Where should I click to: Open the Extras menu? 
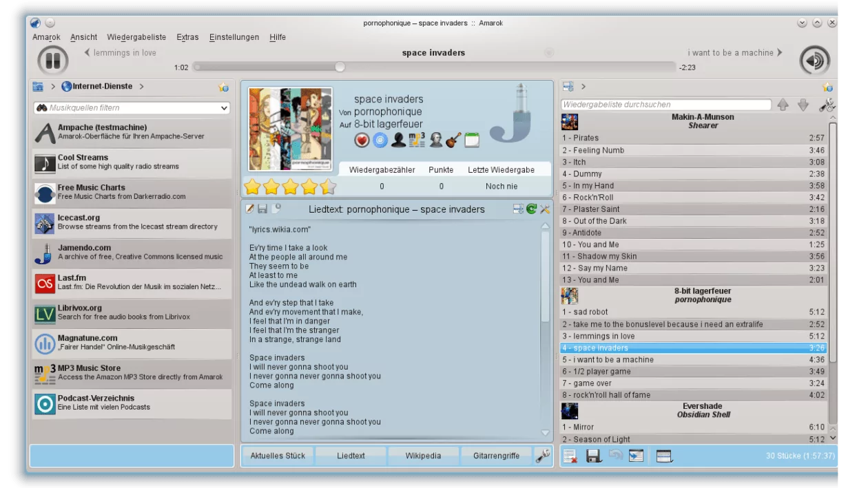point(187,37)
